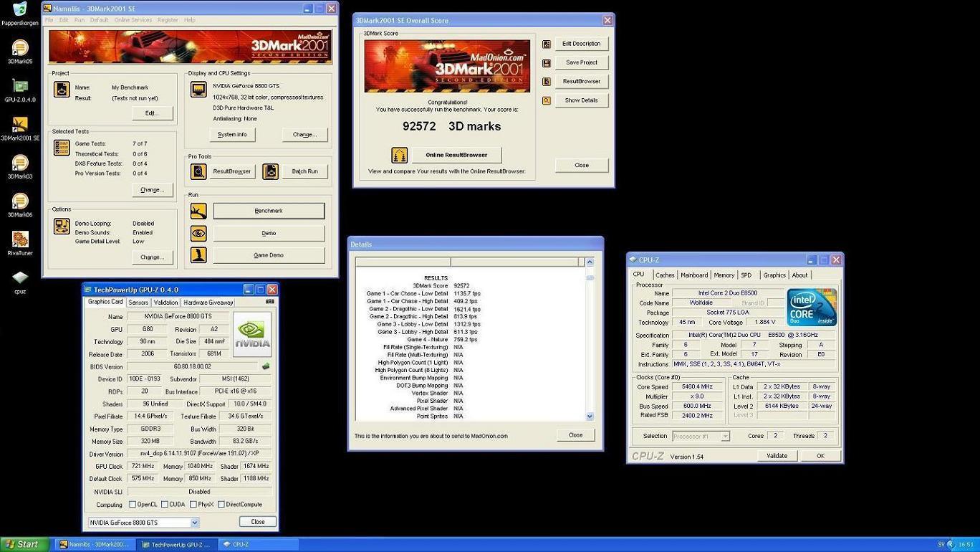The image size is (980, 552).
Task: Click the Online ResultBrowser button
Action: coord(456,155)
